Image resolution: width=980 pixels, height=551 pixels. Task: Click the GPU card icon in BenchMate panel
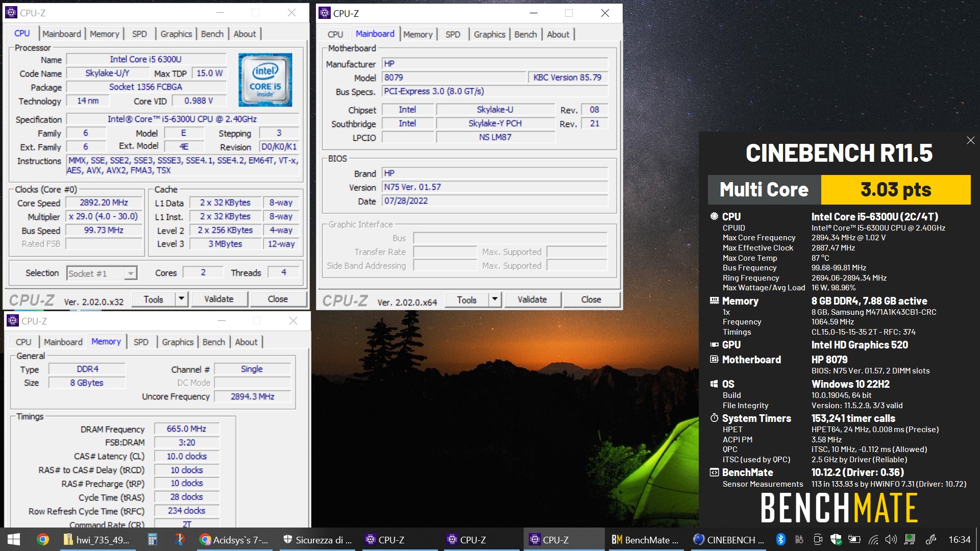tap(714, 345)
